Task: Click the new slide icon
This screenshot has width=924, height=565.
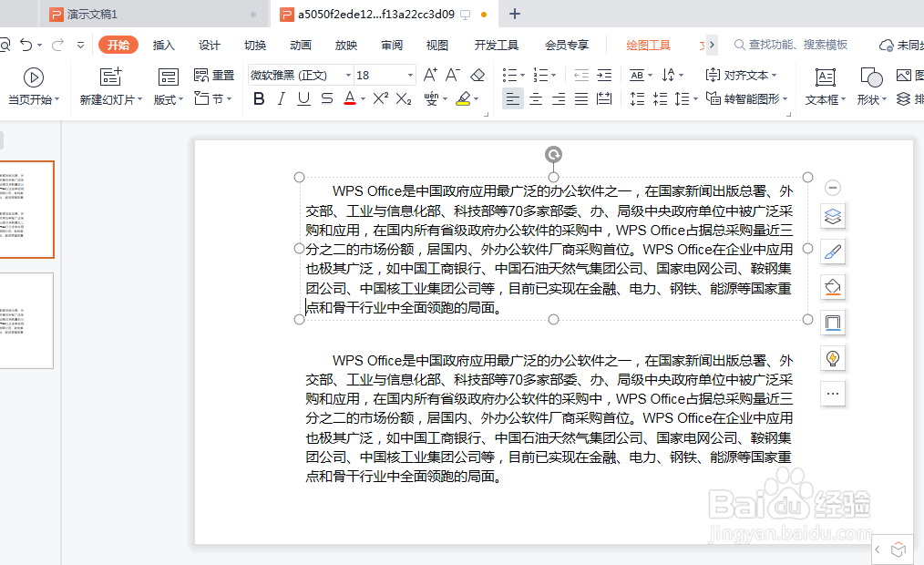Action: click(111, 77)
